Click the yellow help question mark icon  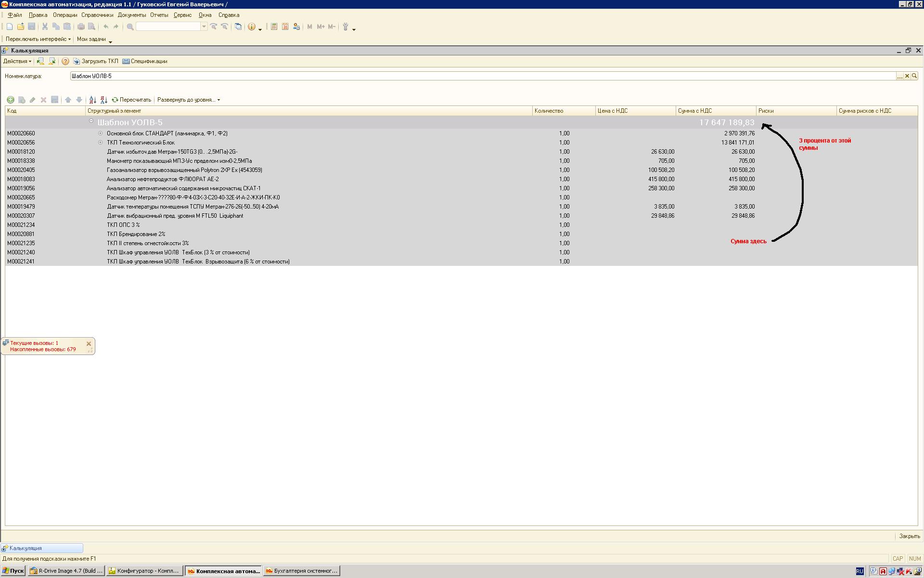tap(65, 61)
